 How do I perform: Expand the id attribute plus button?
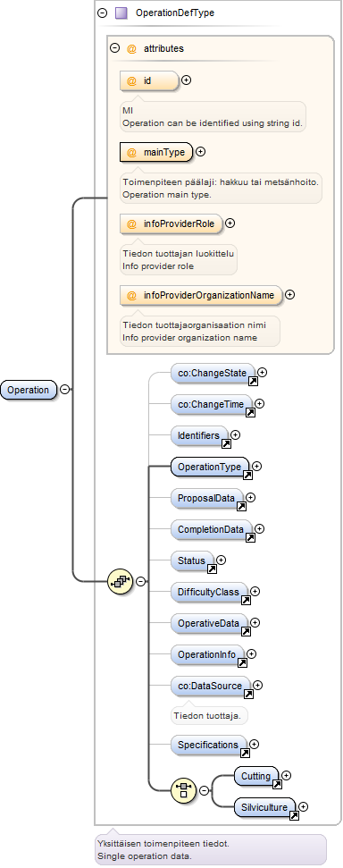coord(187,80)
